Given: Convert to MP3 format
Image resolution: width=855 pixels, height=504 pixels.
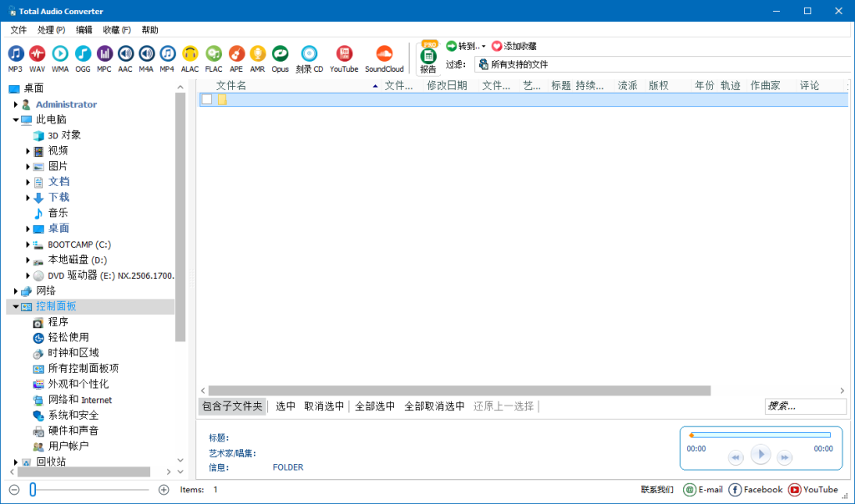Looking at the screenshot, I should 15,58.
